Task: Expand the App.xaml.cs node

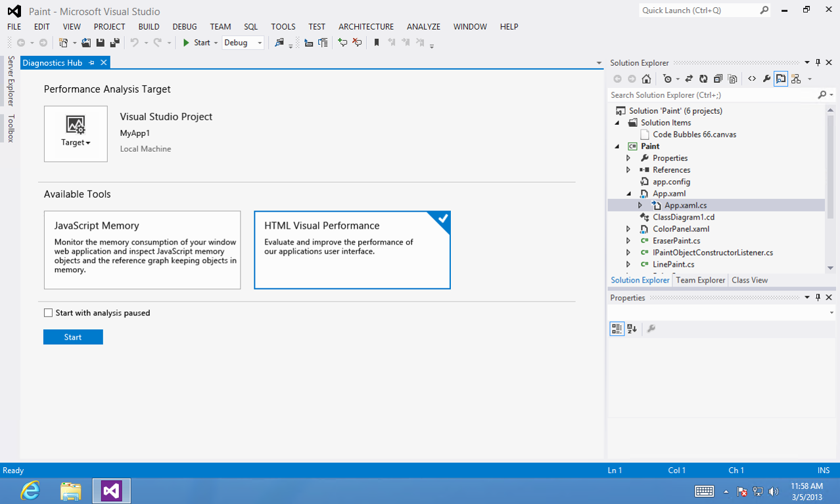Action: (640, 205)
